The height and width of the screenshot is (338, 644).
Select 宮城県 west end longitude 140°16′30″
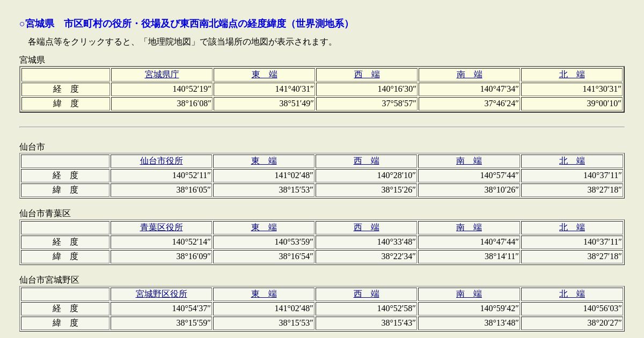click(x=397, y=89)
